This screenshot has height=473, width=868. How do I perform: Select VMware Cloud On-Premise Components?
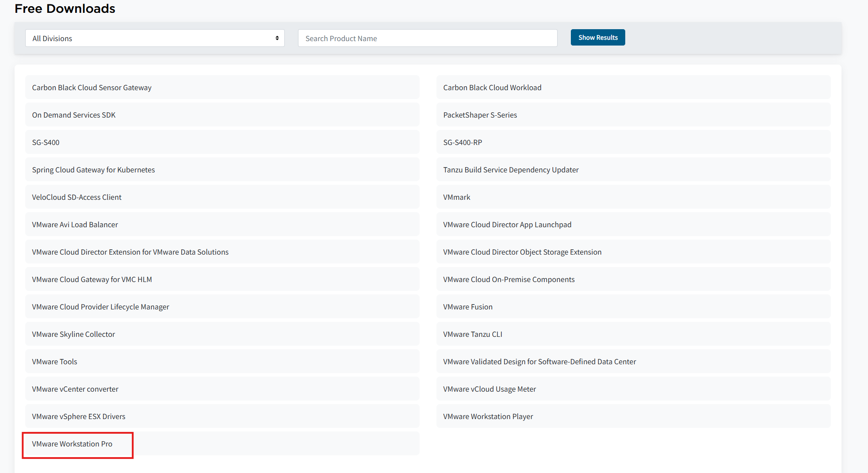click(x=633, y=279)
